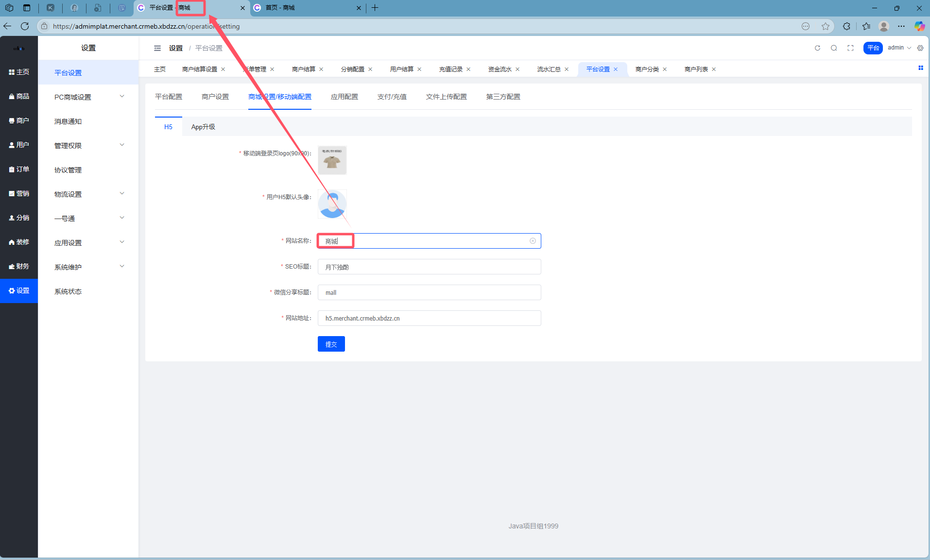
Task: Expand the PC商城设置 submenu
Action: pos(88,97)
